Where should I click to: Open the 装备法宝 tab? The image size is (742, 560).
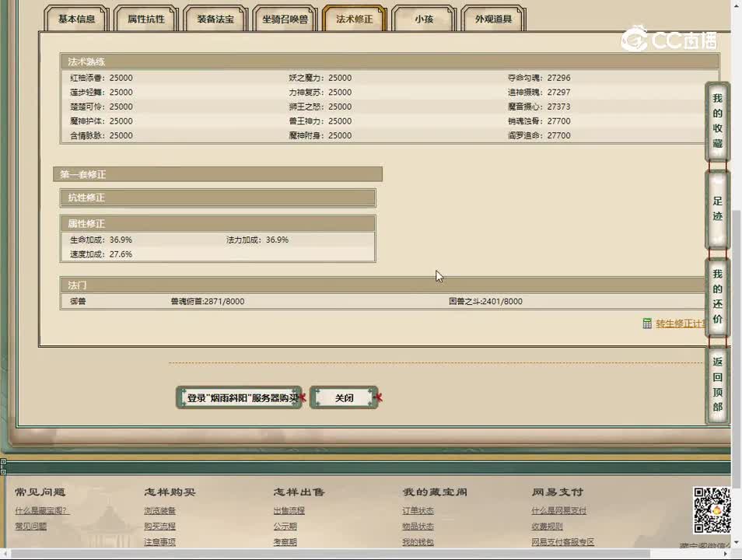(x=216, y=19)
